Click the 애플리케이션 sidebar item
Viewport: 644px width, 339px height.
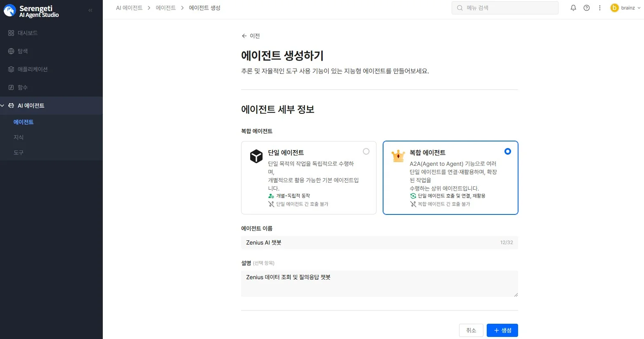(32, 69)
